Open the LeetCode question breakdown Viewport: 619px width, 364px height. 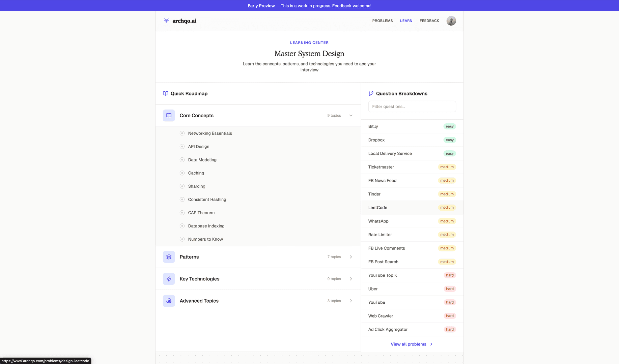point(412,208)
